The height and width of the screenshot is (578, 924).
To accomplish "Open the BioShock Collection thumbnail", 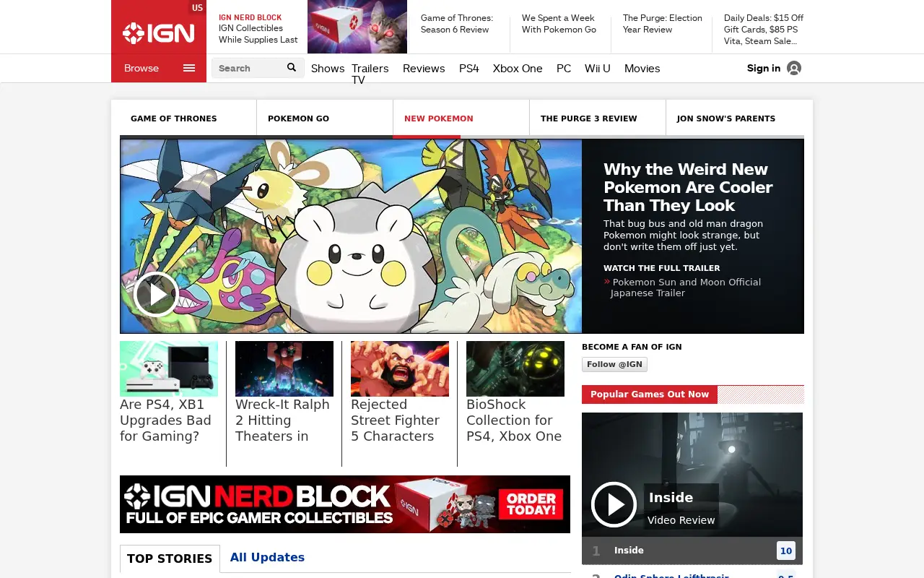I will (515, 368).
